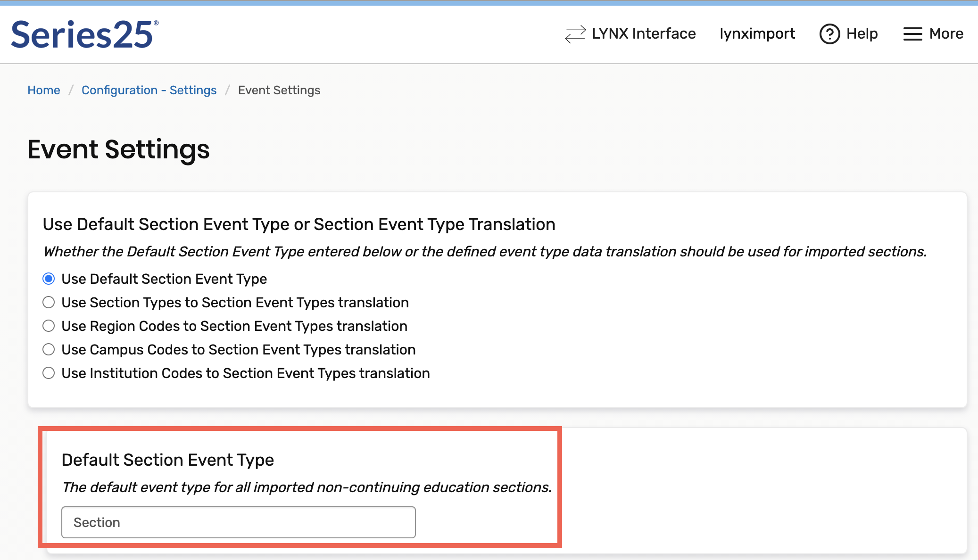The height and width of the screenshot is (560, 978).
Task: Select Use Institution Codes translation radio
Action: 49,373
